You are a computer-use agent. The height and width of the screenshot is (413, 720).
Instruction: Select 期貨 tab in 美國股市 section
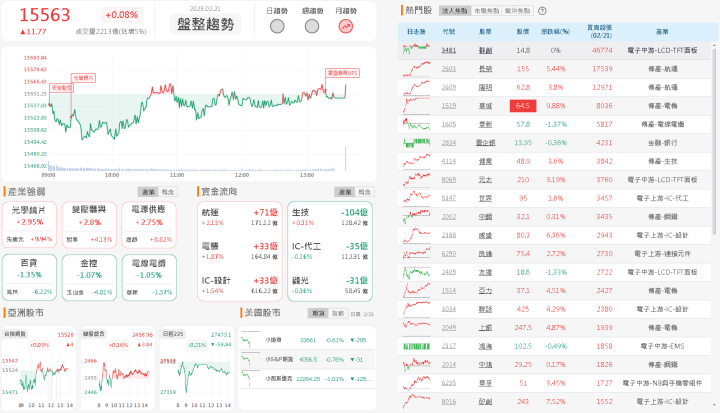(x=318, y=313)
